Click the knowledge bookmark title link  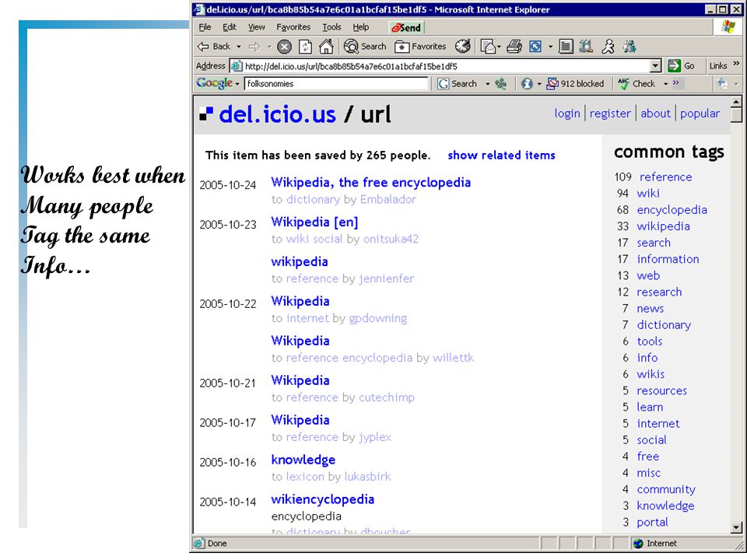tap(303, 460)
